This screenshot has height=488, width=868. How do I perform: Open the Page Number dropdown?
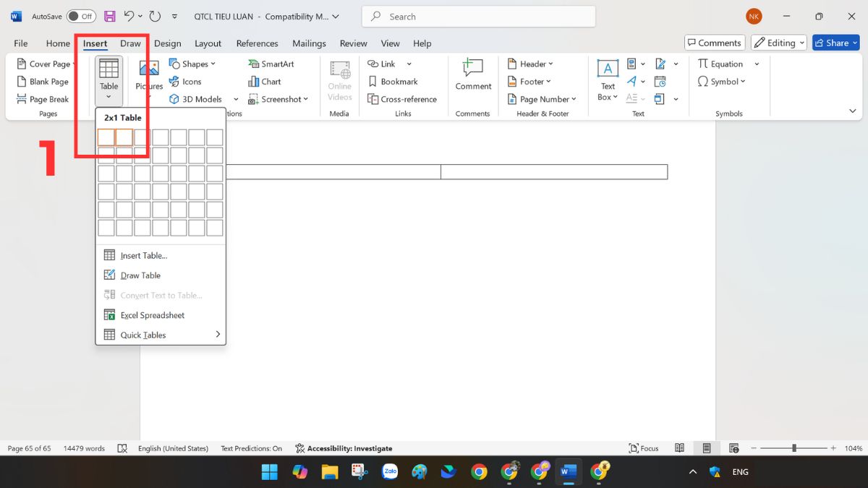tap(542, 99)
